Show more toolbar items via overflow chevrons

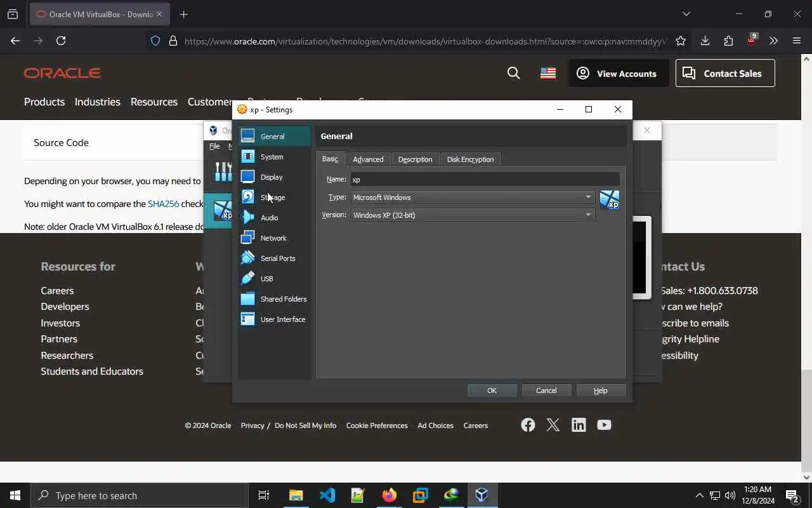pyautogui.click(x=773, y=41)
